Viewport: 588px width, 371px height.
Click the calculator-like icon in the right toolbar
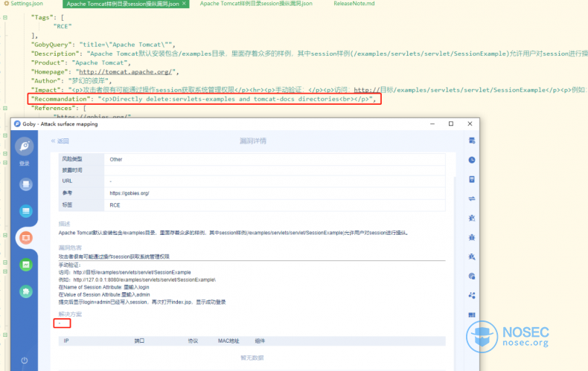point(472,179)
